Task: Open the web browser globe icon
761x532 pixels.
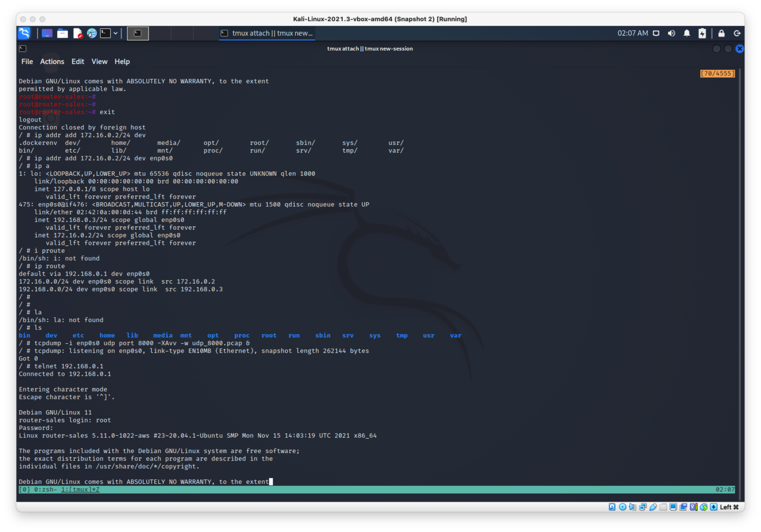Action: pyautogui.click(x=92, y=33)
